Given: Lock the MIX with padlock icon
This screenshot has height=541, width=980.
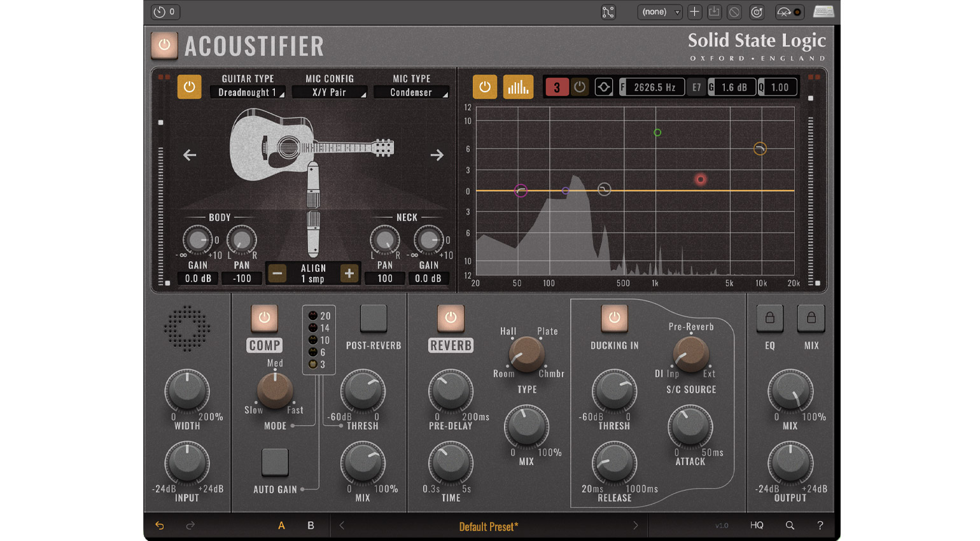Looking at the screenshot, I should (811, 318).
